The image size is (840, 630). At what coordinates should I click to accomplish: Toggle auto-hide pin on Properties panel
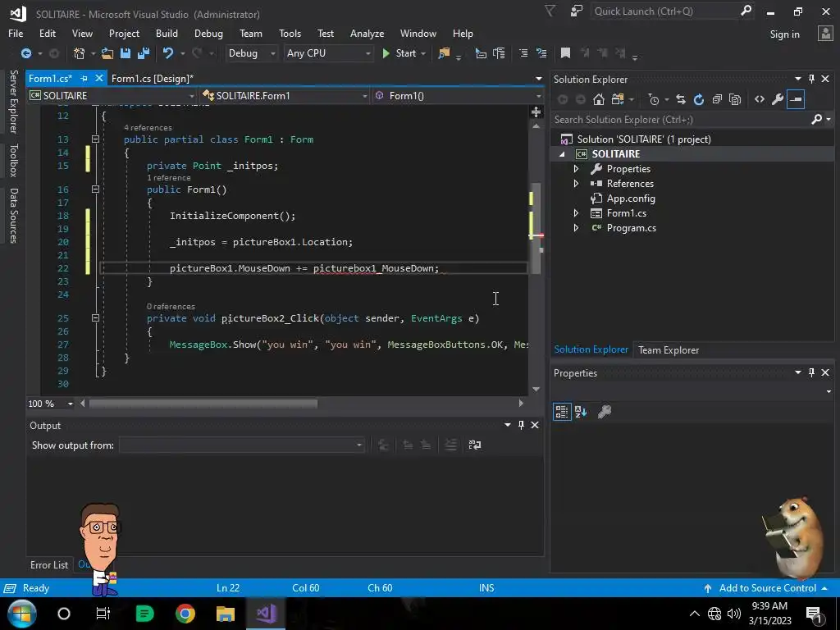point(811,372)
